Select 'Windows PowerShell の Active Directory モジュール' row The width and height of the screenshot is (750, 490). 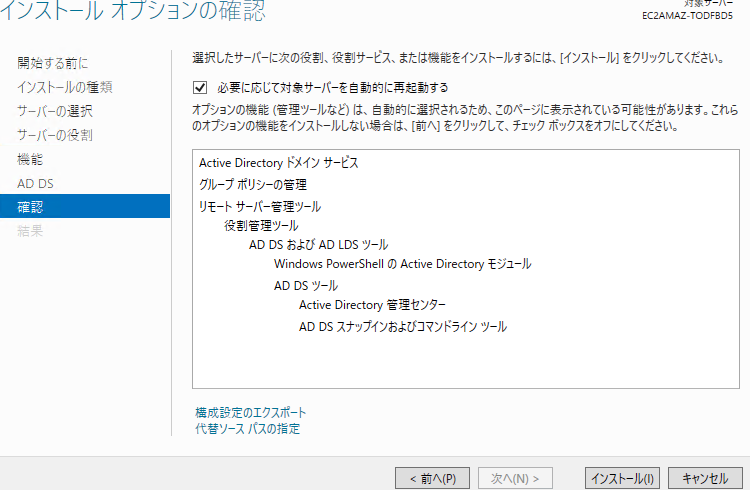402,264
